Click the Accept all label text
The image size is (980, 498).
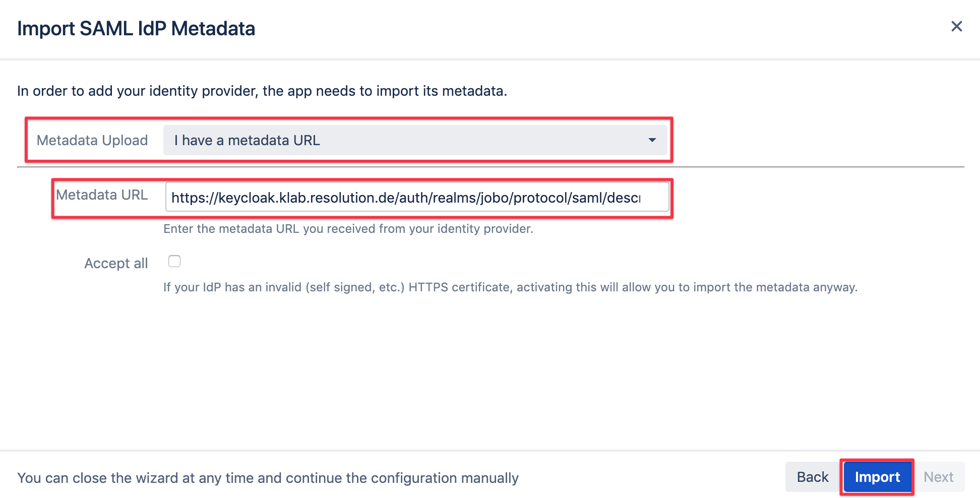(116, 263)
